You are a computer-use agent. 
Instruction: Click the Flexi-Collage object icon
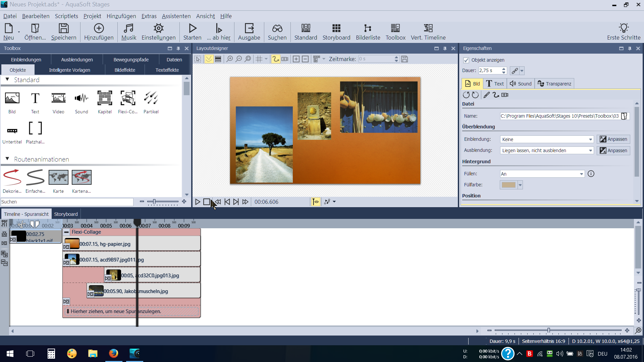[x=128, y=98]
